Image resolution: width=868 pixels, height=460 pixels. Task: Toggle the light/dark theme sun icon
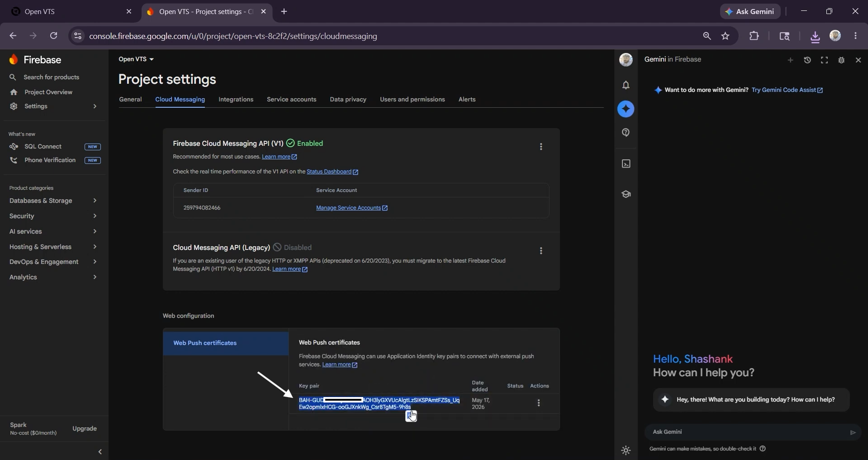pyautogui.click(x=626, y=450)
